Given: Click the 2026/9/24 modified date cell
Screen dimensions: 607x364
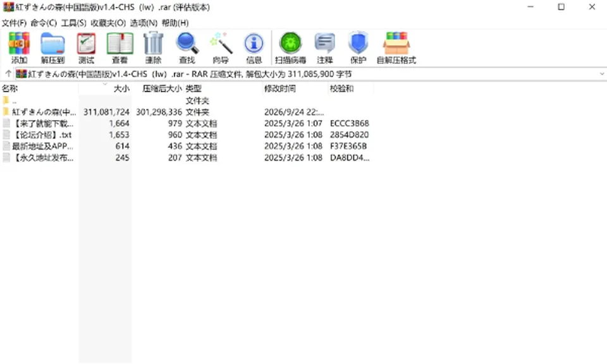Looking at the screenshot, I should pos(294,112).
